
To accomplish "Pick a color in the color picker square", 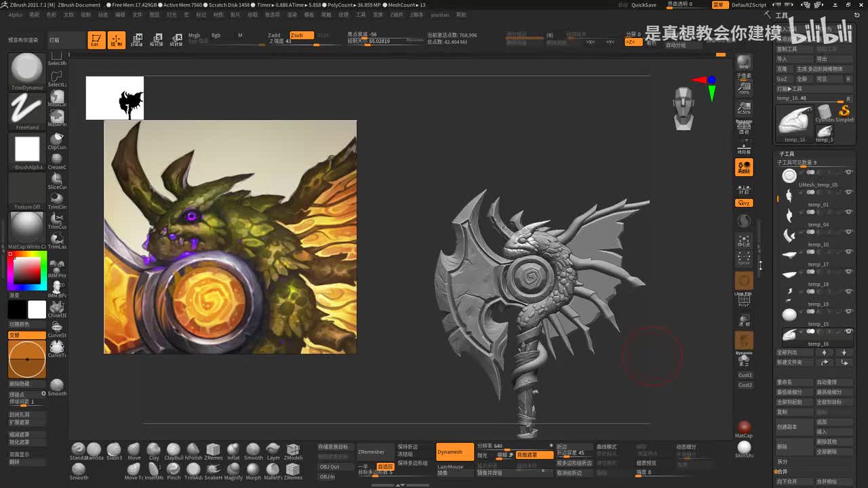I will coord(27,270).
